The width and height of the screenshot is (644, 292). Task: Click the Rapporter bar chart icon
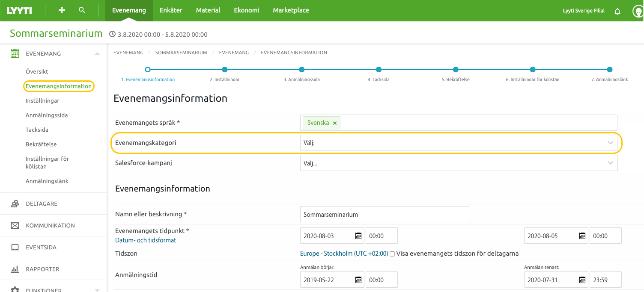15,269
